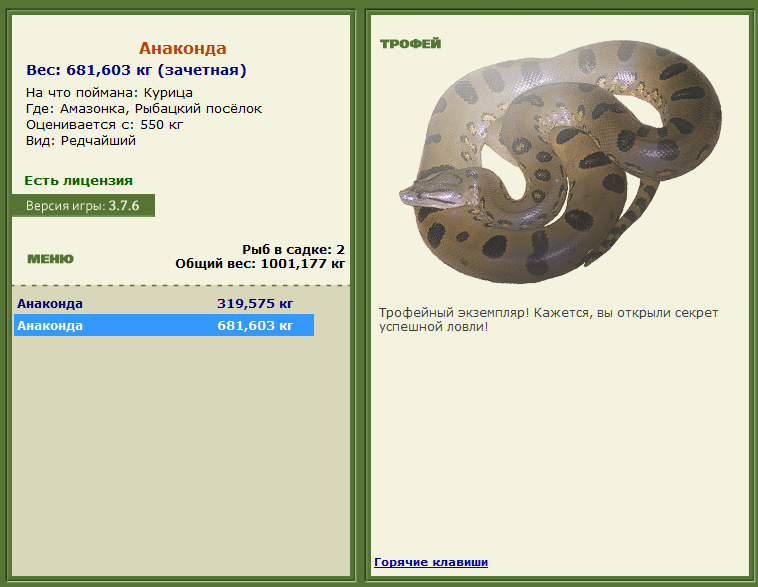The image size is (758, 587).
Task: Click the 'Вид: Редчайший' rarity text
Action: pos(81,141)
